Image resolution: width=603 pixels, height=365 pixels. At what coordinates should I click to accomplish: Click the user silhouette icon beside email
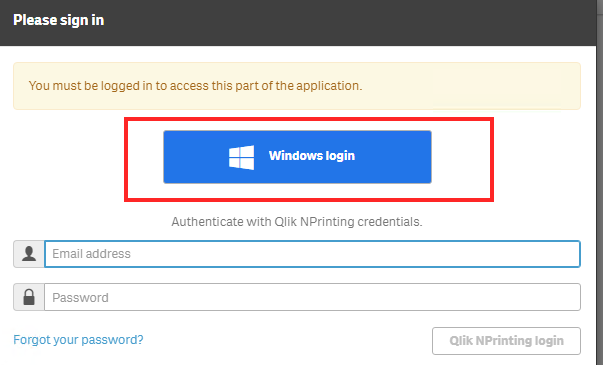(x=29, y=254)
